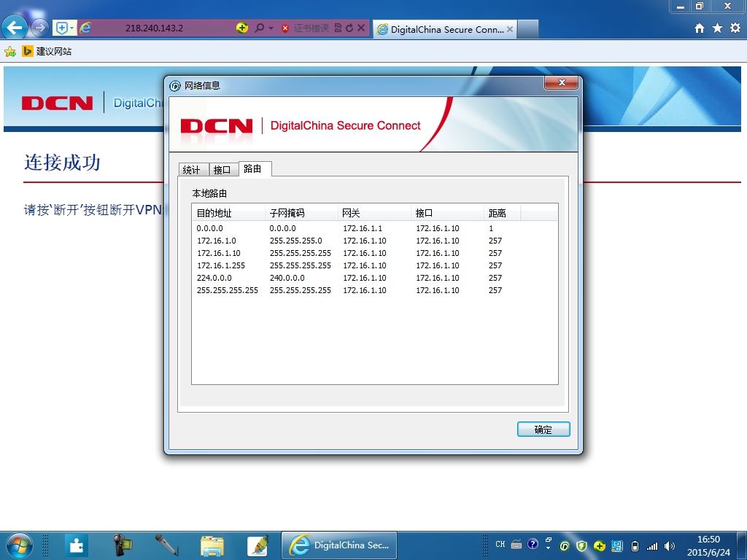Open the 建议网站 suggested sites link
Viewport: 747px width, 560px height.
click(47, 52)
